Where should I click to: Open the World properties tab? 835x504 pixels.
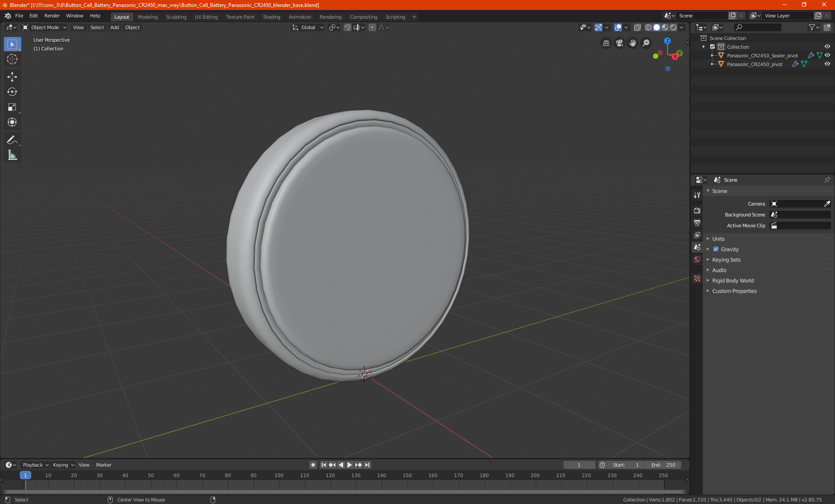tap(697, 259)
